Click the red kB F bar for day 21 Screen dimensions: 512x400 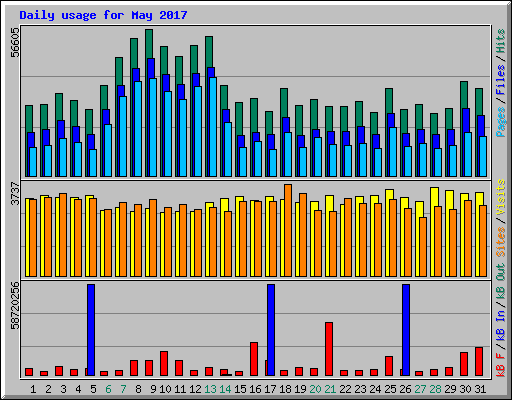[329, 349]
